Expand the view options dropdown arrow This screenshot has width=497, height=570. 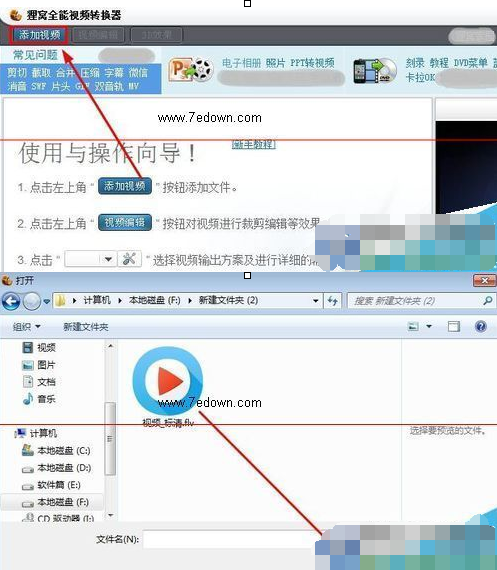click(429, 326)
